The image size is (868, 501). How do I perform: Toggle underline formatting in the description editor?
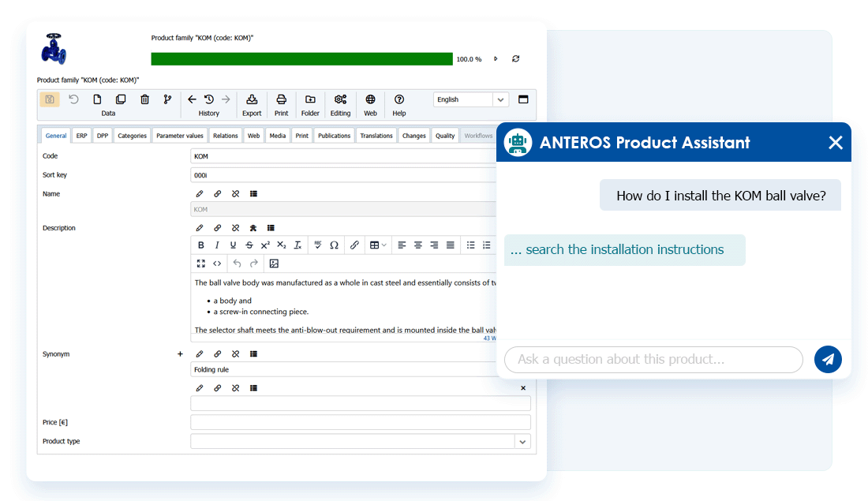tap(233, 245)
